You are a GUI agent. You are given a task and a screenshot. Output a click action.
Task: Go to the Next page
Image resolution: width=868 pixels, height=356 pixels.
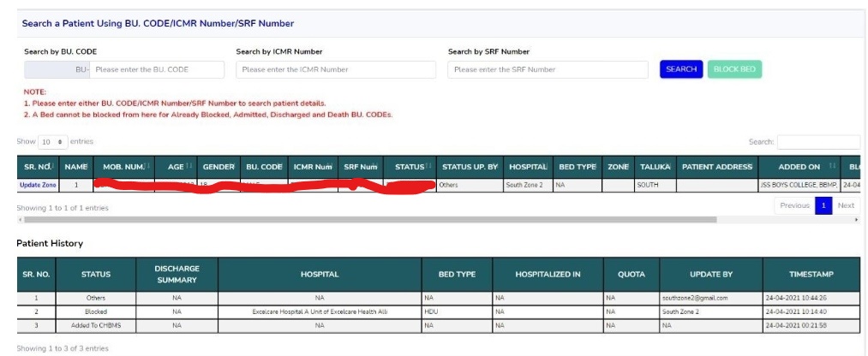click(845, 206)
